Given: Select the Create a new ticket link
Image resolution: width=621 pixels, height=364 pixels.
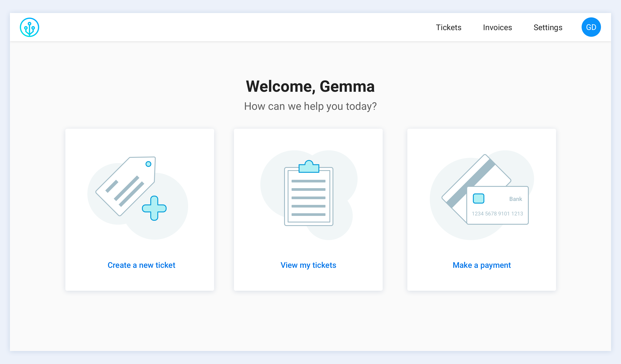Looking at the screenshot, I should pos(141,265).
